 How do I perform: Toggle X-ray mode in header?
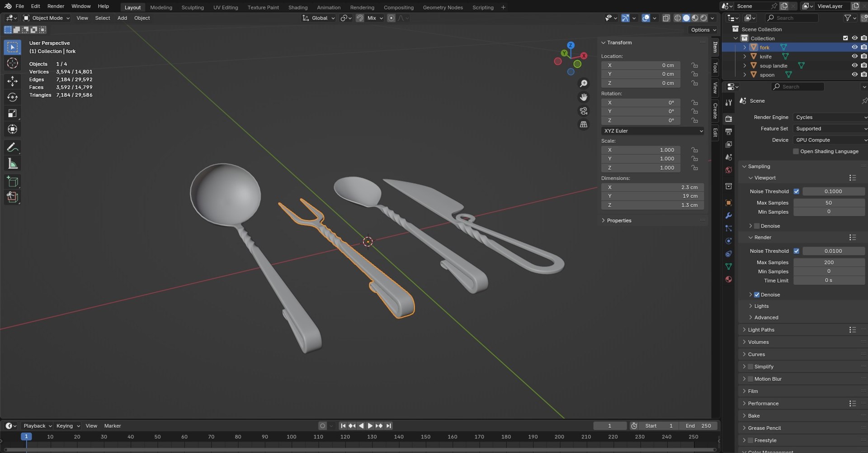pos(666,18)
